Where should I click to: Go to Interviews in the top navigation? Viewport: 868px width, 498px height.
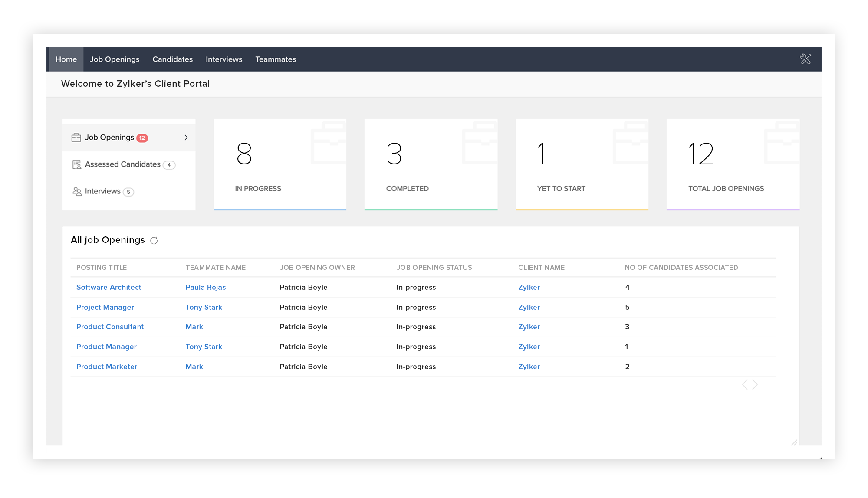coord(224,59)
